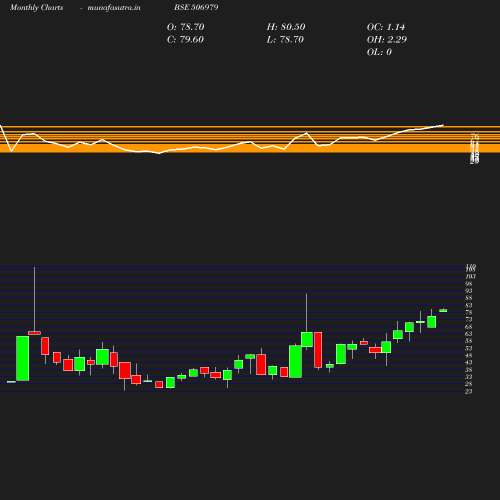Image resolution: width=500 pixels, height=500 pixels.
Task: Click the 43 price axis label
Action: (469, 362)
